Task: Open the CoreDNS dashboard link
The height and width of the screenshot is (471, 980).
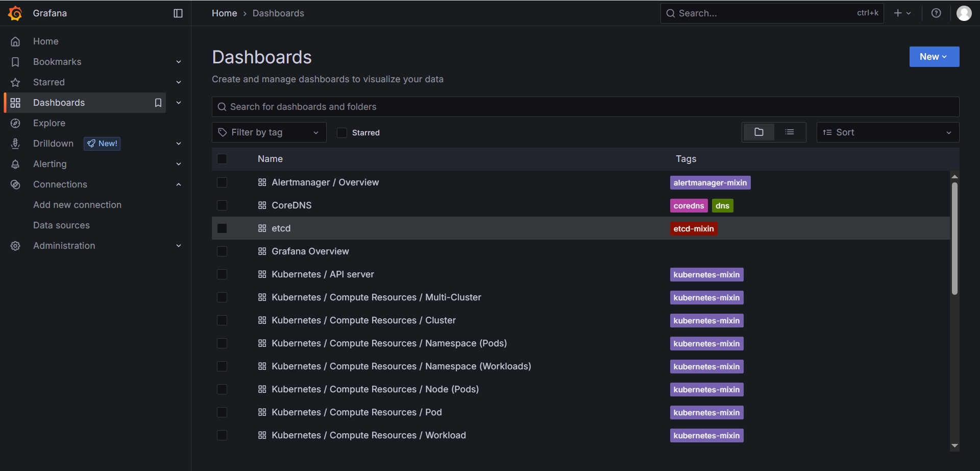Action: point(291,205)
